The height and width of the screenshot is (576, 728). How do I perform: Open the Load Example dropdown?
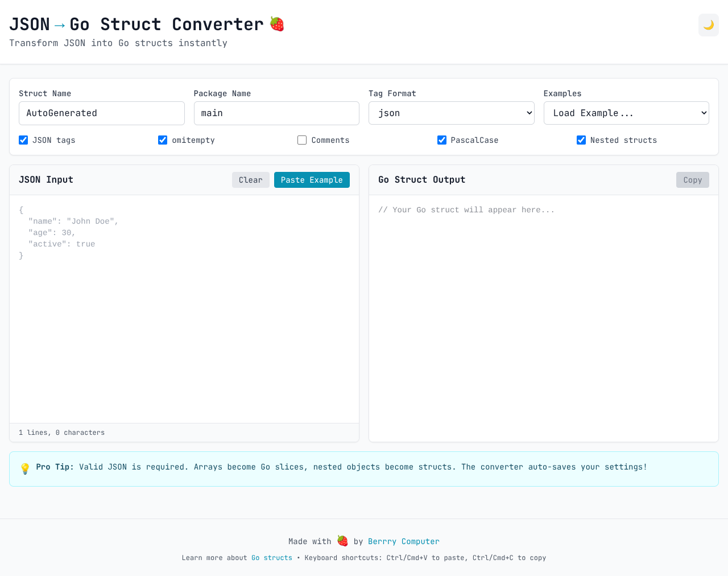tap(626, 113)
